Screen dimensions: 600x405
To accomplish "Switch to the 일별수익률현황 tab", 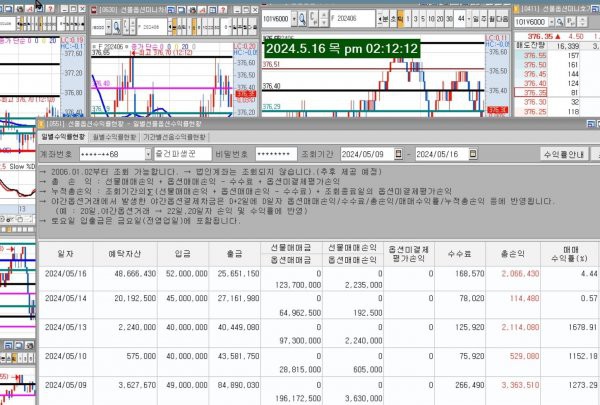I will click(x=63, y=137).
